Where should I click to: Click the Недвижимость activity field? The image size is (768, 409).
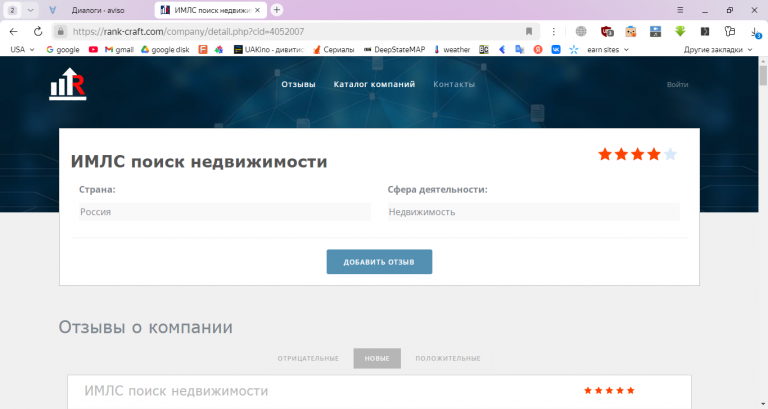533,212
